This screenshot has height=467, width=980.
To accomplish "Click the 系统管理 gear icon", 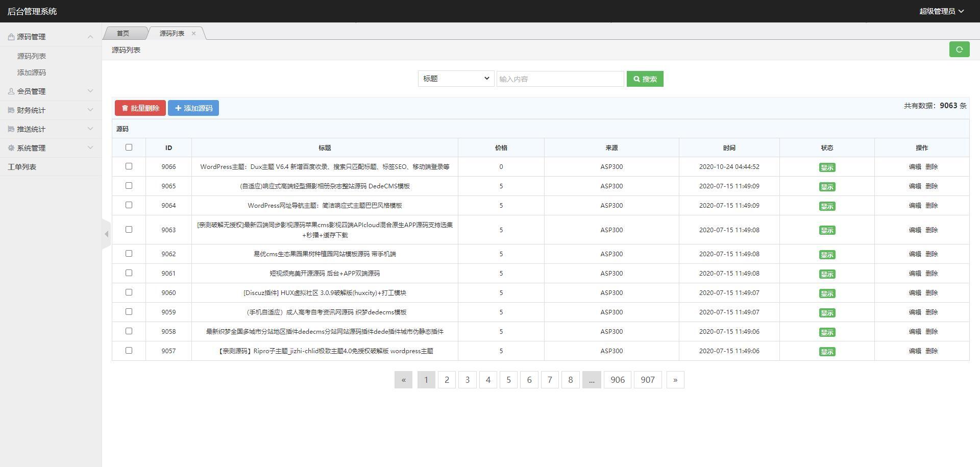I will (x=11, y=148).
